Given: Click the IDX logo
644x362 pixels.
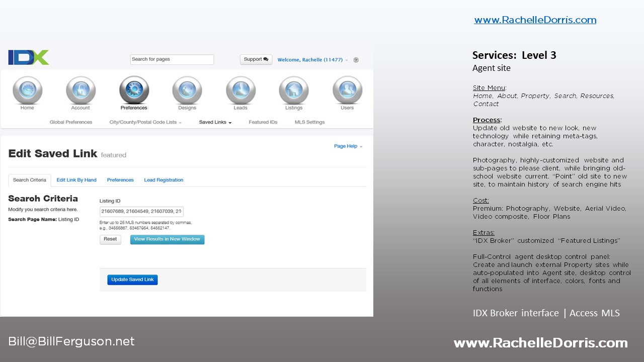Looking at the screenshot, I should pyautogui.click(x=29, y=57).
